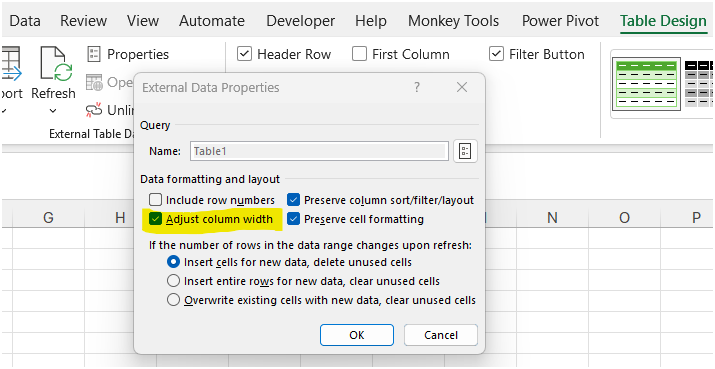This screenshot has width=715, height=369.
Task: Enable the First Column checkbox
Action: pyautogui.click(x=359, y=54)
